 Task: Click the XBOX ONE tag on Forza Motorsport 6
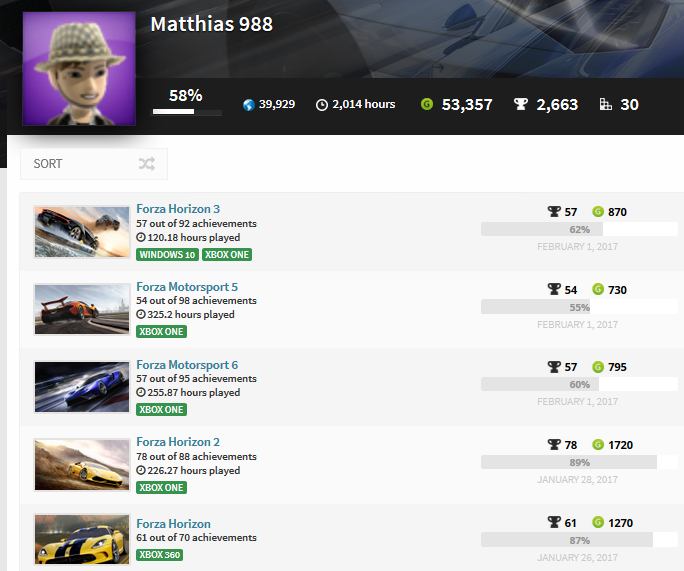[161, 410]
